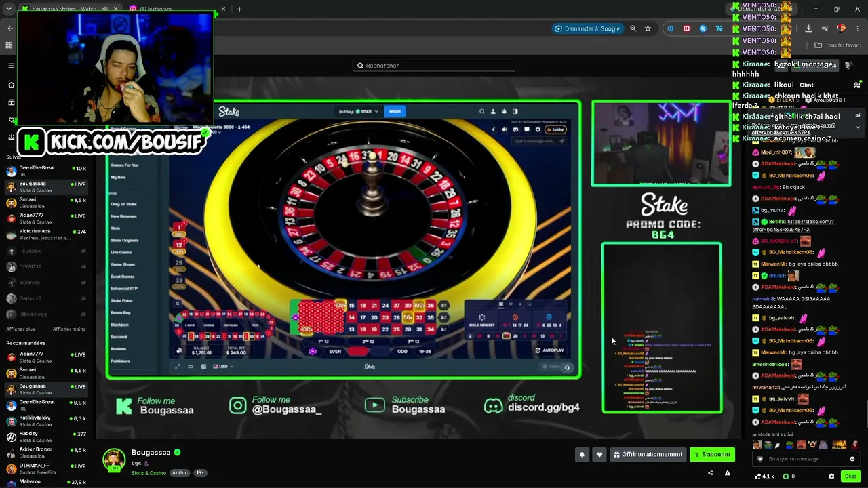Open the stake.com referral link in chat
Image resolution: width=868 pixels, height=488 pixels.
(793, 226)
